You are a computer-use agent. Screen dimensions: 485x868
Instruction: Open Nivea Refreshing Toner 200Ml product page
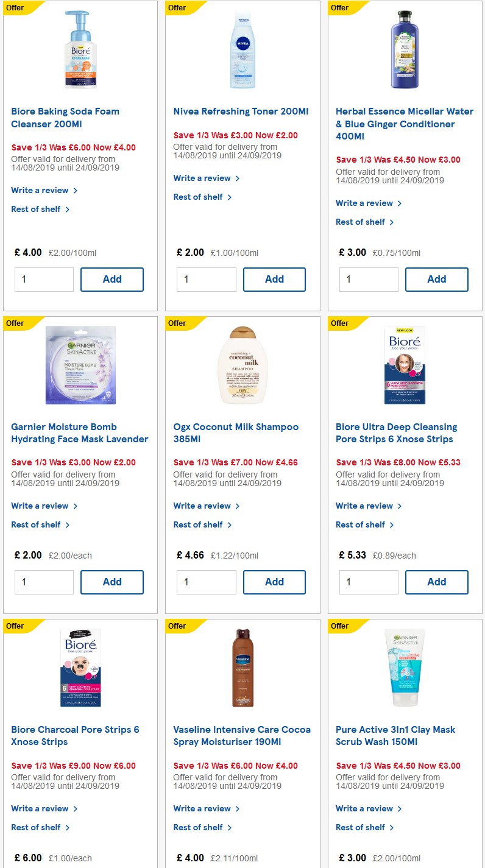(242, 111)
